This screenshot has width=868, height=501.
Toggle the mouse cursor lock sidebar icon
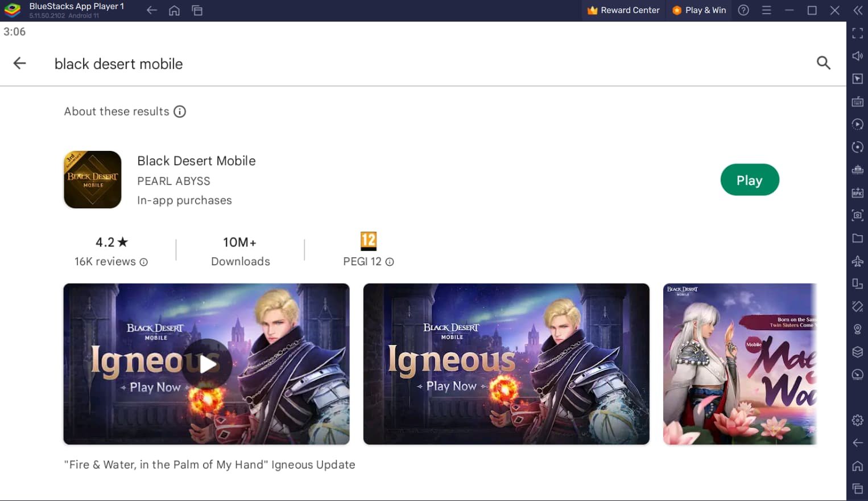click(857, 79)
